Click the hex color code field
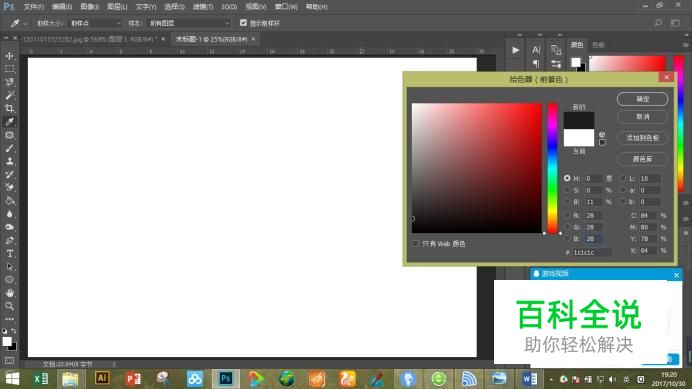 592,252
